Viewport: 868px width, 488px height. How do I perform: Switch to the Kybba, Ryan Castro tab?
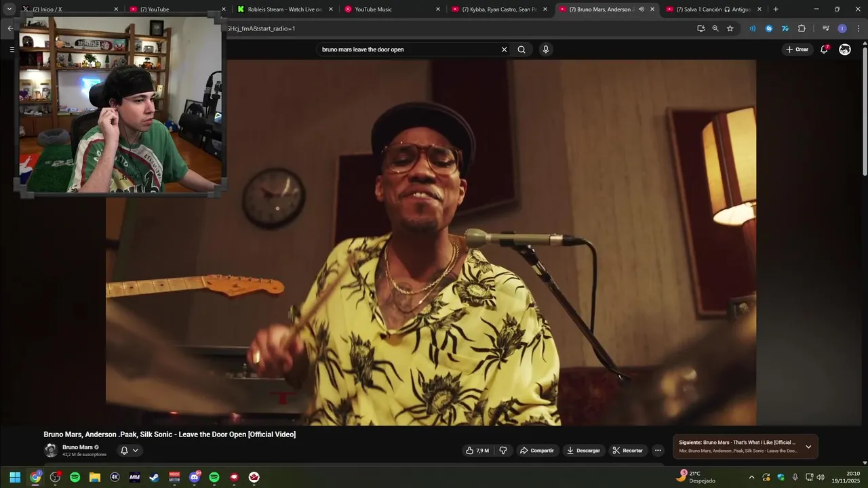pos(498,9)
